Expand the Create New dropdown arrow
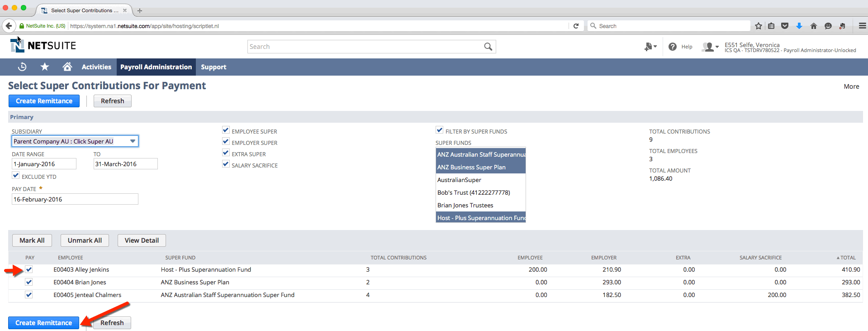This screenshot has width=868, height=331. click(655, 47)
